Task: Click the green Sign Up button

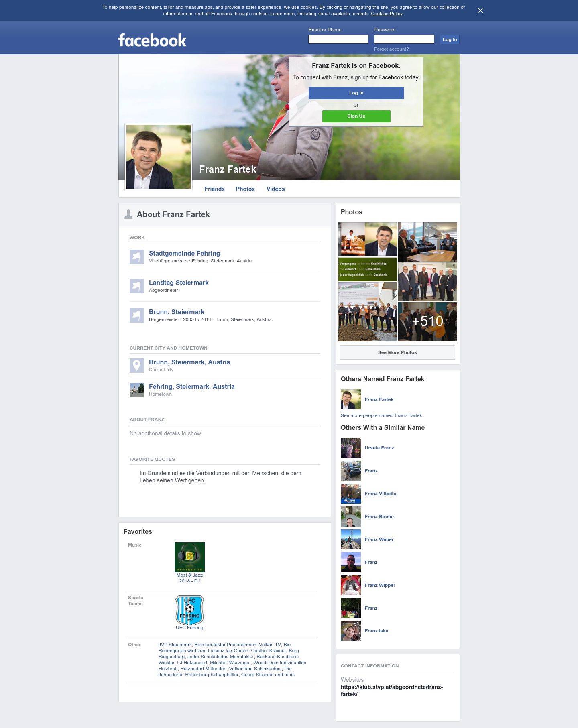Action: pyautogui.click(x=356, y=116)
